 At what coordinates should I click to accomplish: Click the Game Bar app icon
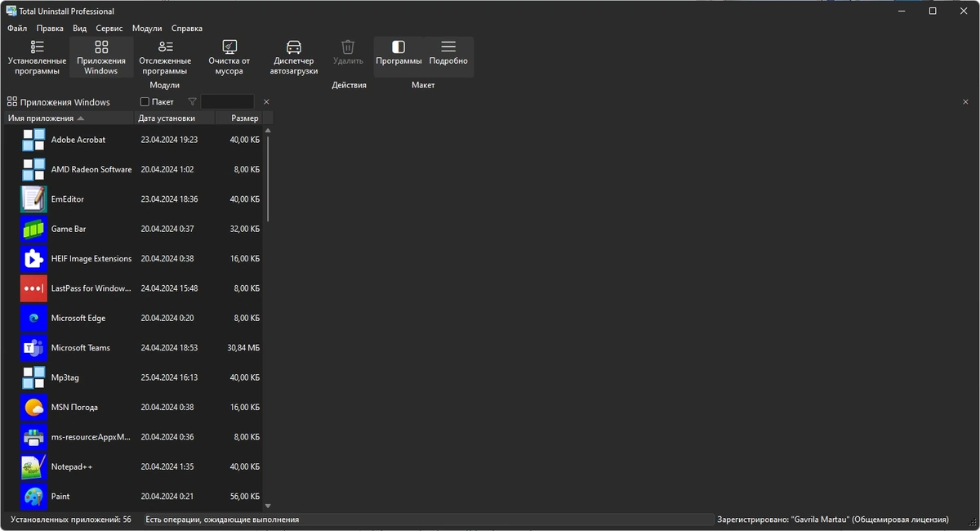[x=33, y=229]
